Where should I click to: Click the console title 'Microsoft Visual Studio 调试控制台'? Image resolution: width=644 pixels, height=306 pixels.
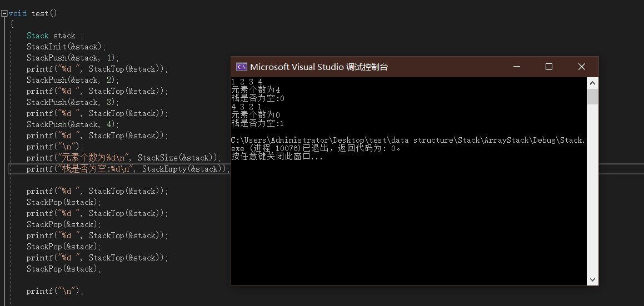(319, 67)
